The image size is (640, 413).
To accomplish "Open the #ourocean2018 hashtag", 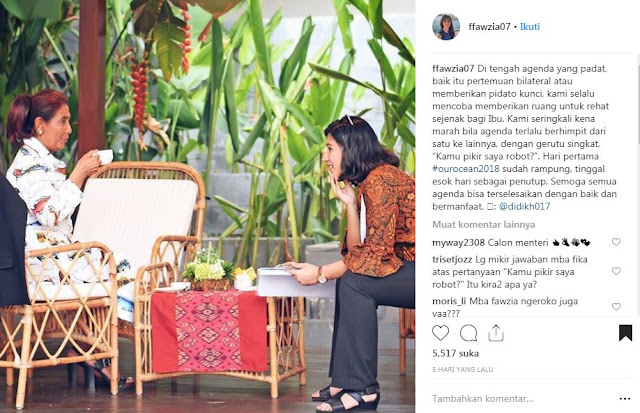I will click(x=466, y=169).
